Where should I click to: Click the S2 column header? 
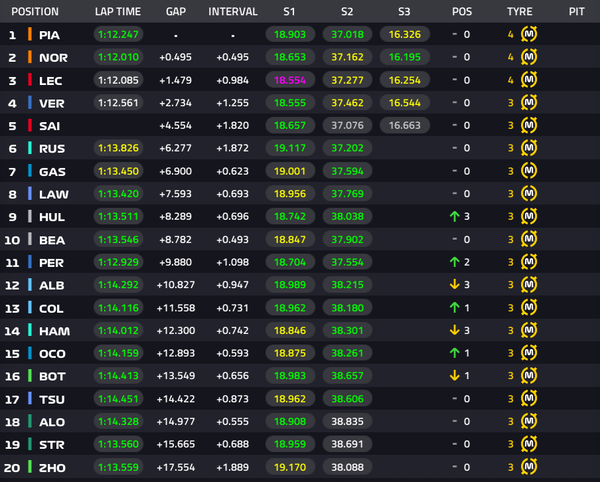[x=347, y=11]
